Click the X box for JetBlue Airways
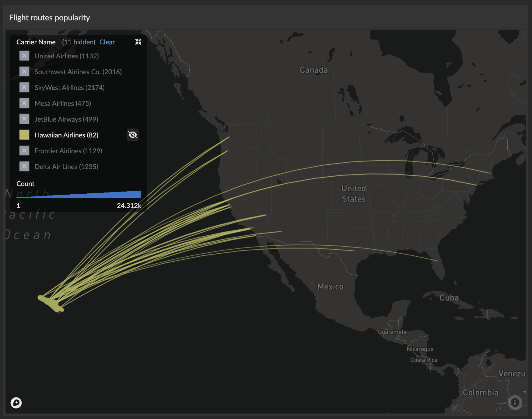The image size is (532, 419). 24,119
